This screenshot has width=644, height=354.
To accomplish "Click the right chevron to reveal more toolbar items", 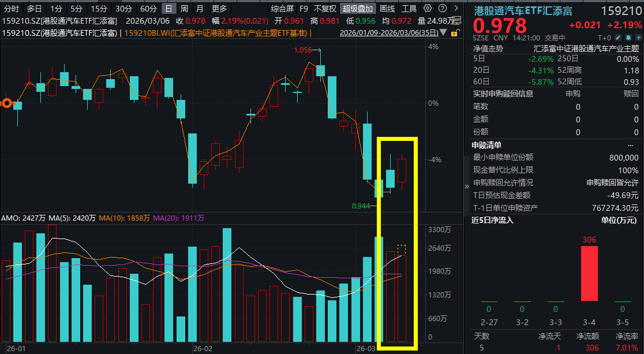I will [455, 9].
